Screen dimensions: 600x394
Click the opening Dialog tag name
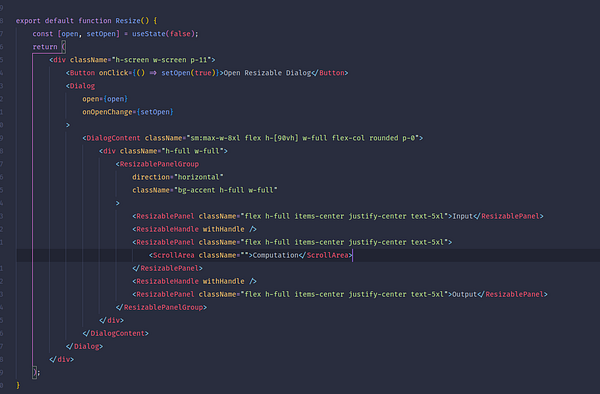(x=82, y=86)
